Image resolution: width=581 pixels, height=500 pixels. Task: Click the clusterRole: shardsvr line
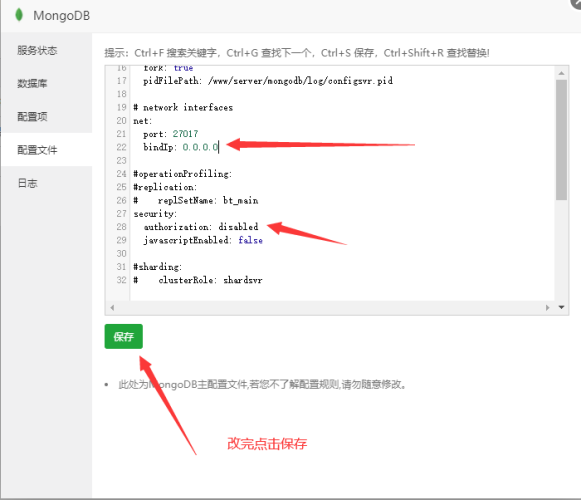198,280
